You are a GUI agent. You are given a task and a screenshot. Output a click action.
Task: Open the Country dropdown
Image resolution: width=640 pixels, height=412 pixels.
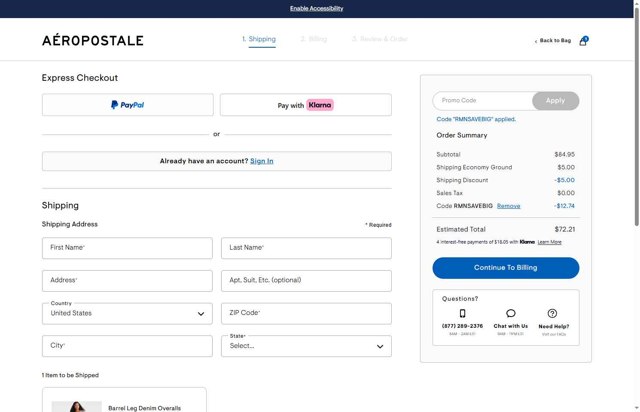click(127, 314)
